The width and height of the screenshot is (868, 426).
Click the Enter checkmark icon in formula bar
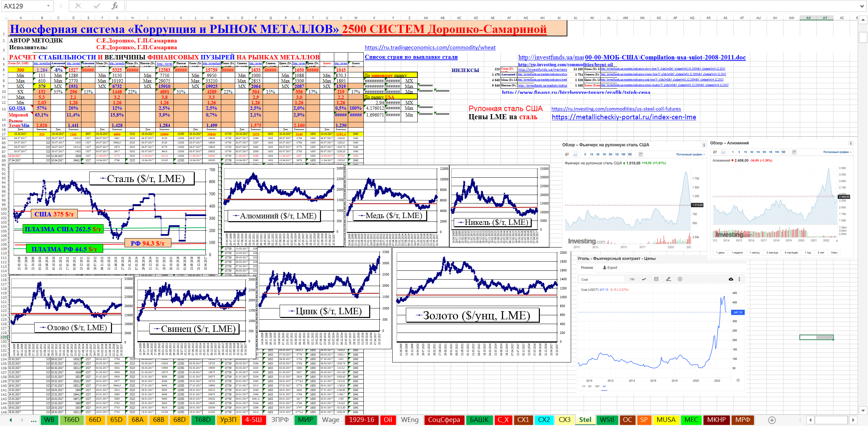click(x=97, y=6)
